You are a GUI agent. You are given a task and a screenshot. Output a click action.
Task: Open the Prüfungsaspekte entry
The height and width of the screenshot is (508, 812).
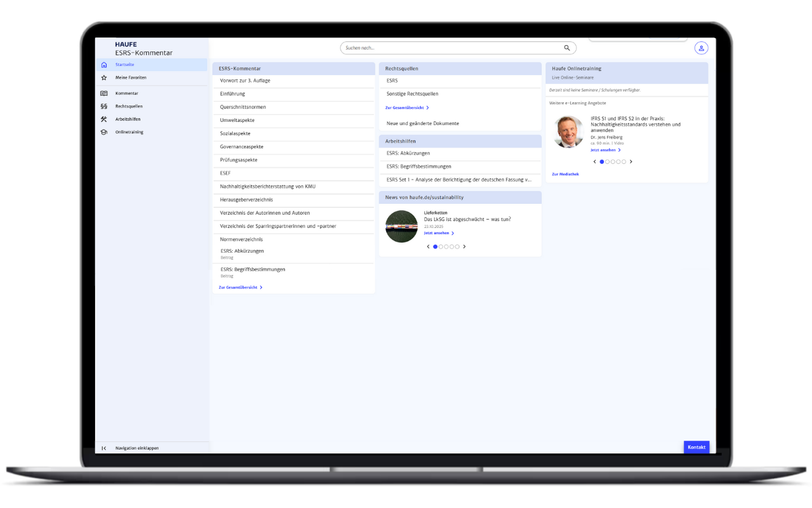point(294,160)
